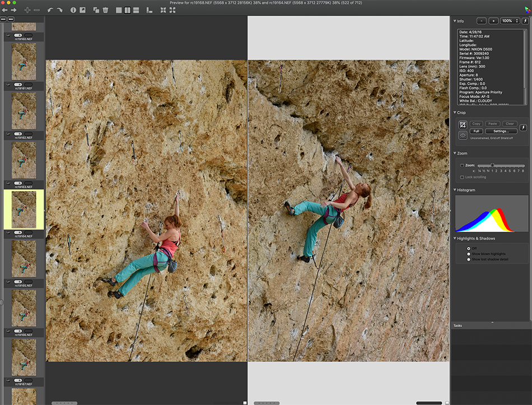This screenshot has width=532, height=405.
Task: Tag rc19162.NEF with its checkmark
Action: (8, 134)
